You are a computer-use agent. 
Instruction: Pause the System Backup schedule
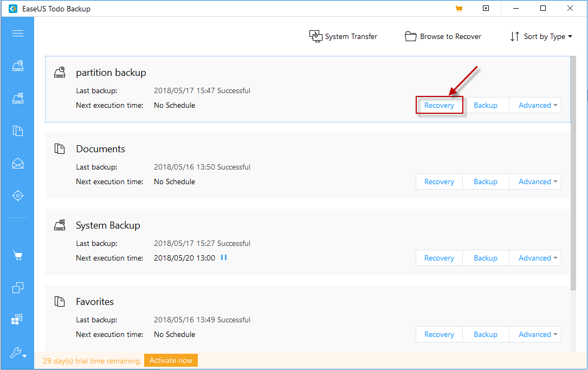click(x=224, y=257)
